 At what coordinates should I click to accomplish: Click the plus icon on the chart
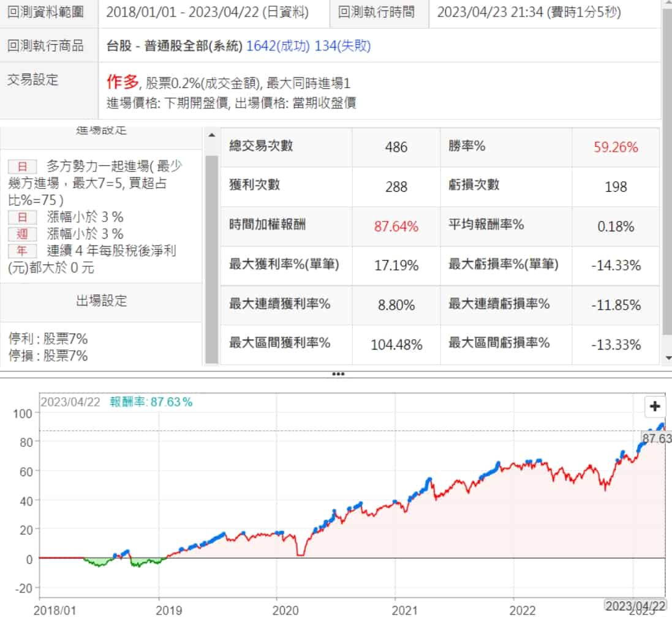click(655, 406)
